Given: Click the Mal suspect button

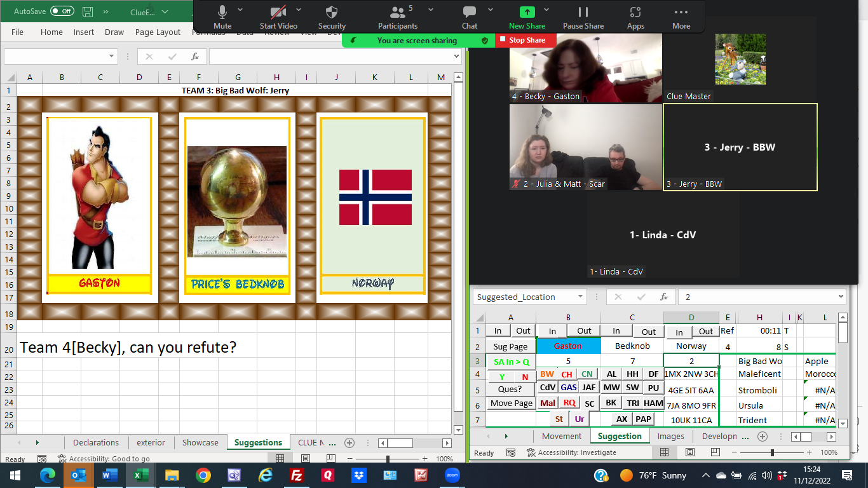Looking at the screenshot, I should (x=548, y=403).
